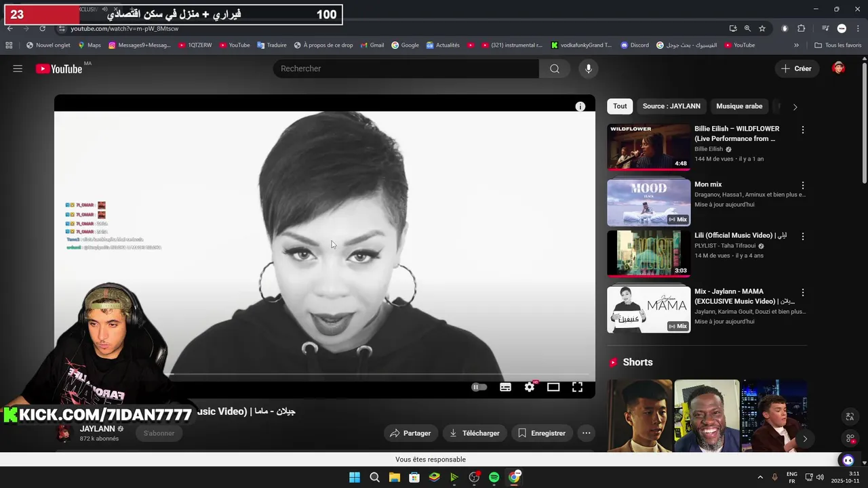Switch ENG FR keyboard language
This screenshot has height=488, width=868.
[x=791, y=477]
